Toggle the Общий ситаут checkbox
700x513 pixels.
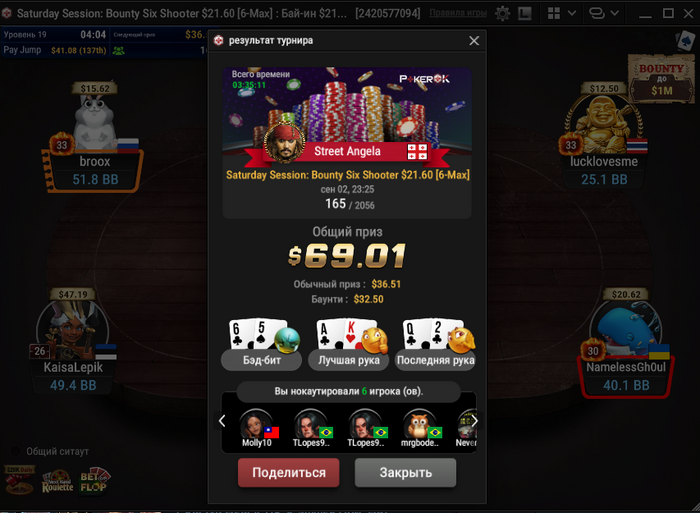tap(16, 451)
